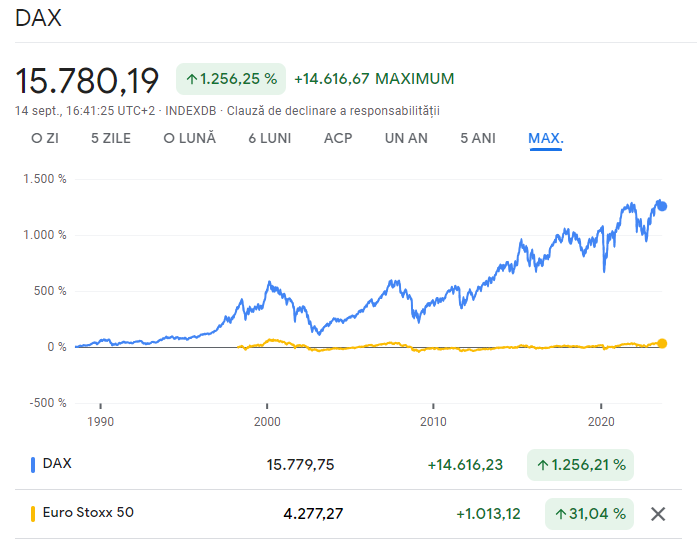Select the UN AN range tab

click(406, 138)
